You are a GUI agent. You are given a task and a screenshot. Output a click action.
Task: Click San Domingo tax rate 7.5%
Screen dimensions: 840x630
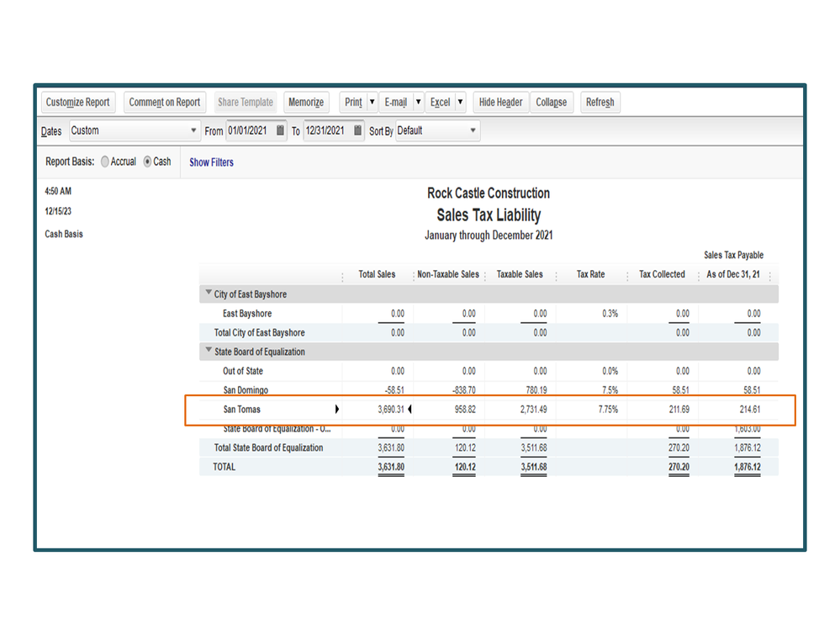pos(610,390)
